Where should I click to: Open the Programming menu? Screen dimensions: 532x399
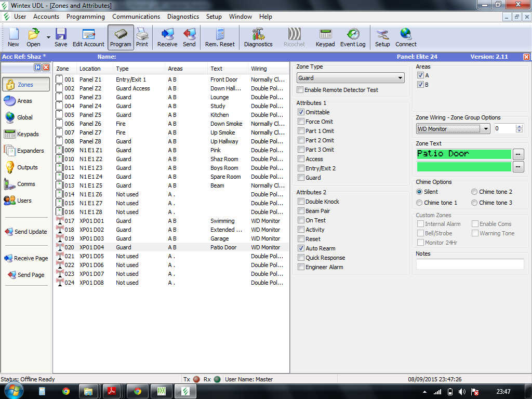tap(85, 16)
